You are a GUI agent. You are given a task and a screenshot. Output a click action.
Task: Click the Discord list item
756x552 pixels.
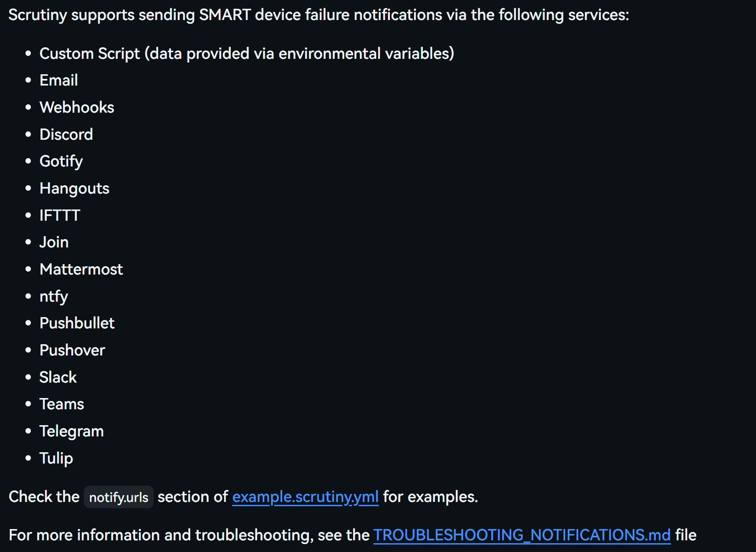[x=66, y=134]
